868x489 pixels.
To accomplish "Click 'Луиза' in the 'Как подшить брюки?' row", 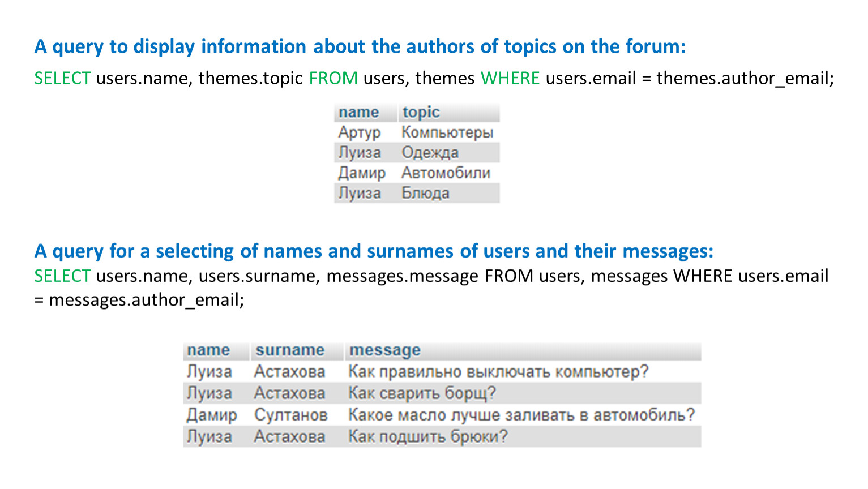I will (x=209, y=437).
